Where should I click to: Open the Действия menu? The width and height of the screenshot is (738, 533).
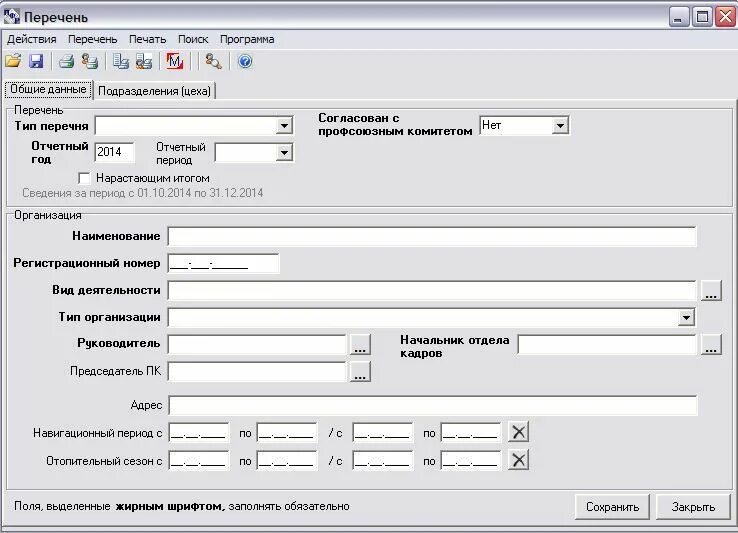coord(32,39)
